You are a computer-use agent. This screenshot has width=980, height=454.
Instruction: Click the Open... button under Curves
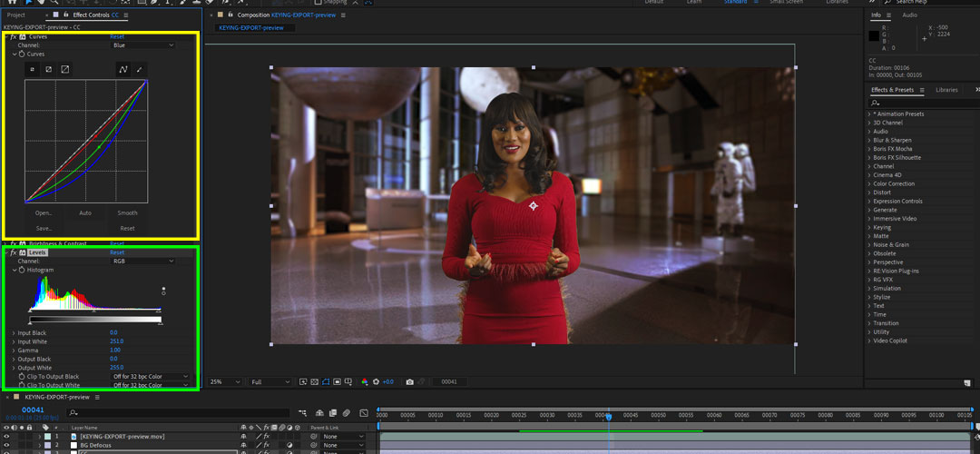point(44,213)
